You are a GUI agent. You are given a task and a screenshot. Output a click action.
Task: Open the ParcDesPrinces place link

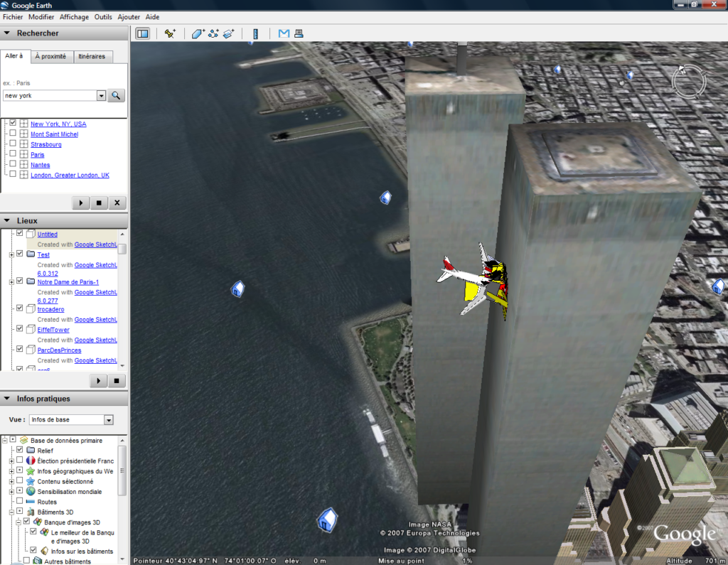point(59,350)
